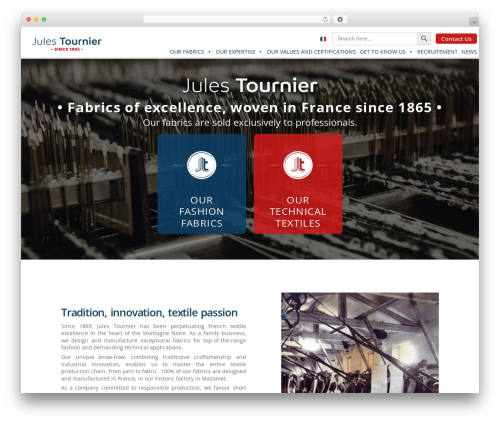Click the historic factory photo

[360, 343]
